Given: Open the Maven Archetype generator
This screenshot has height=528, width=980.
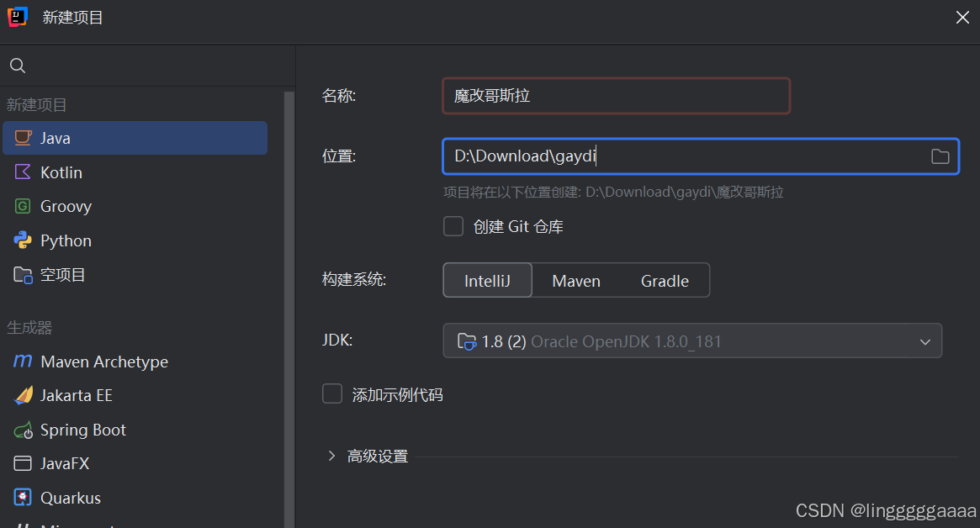Looking at the screenshot, I should click(x=135, y=362).
